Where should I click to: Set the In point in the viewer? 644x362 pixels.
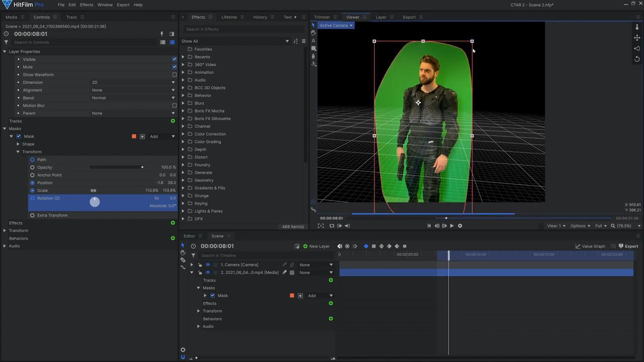(340, 226)
